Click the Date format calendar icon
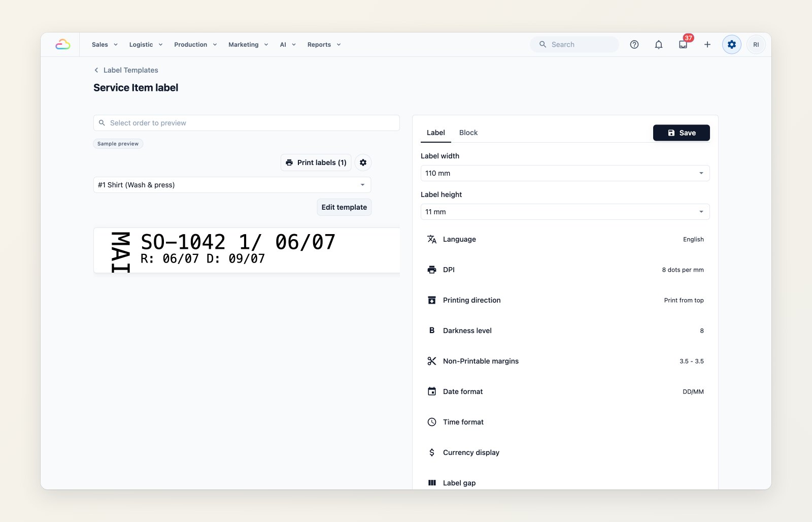Viewport: 812px width, 522px height. pyautogui.click(x=432, y=391)
